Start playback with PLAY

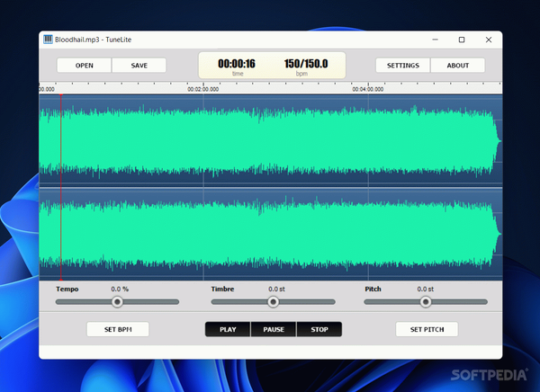click(228, 329)
